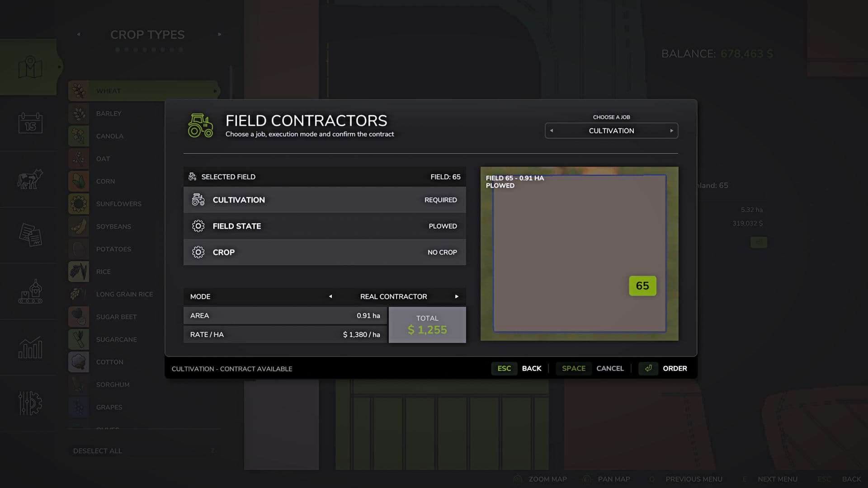Select the Cultivation required row

325,200
